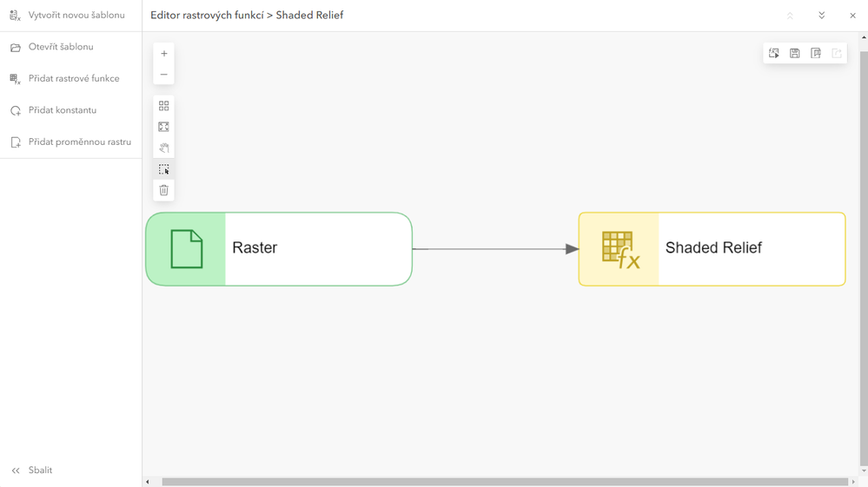Select the yellow Shaded Relief function node
Viewport: 868px width, 487px height.
(711, 249)
